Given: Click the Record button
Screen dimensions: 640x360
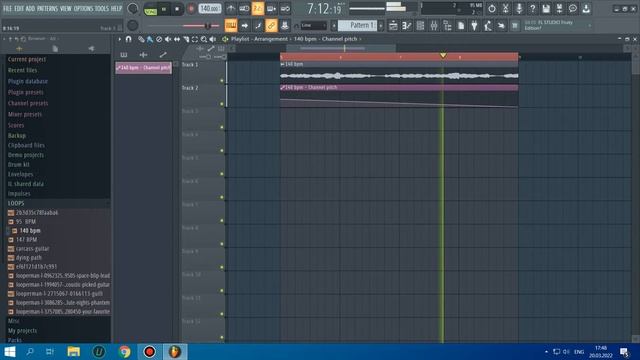Looking at the screenshot, I should [x=191, y=9].
